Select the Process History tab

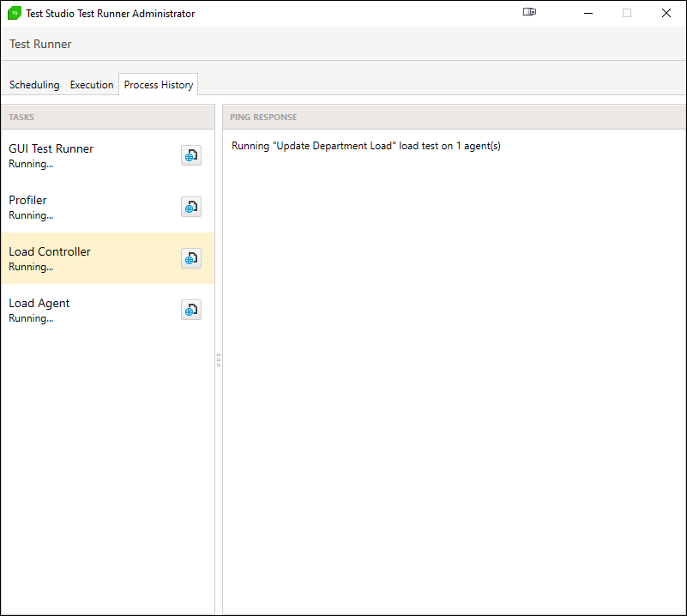tap(158, 85)
